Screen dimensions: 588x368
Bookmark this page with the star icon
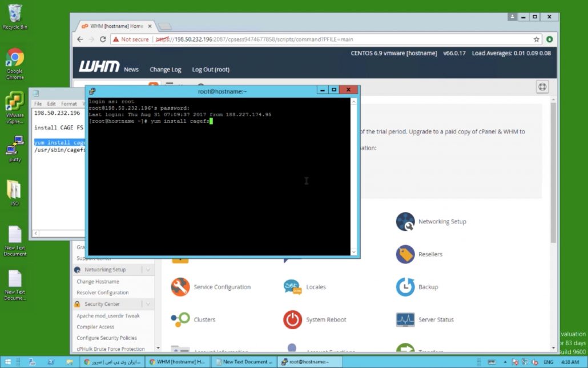pyautogui.click(x=537, y=39)
